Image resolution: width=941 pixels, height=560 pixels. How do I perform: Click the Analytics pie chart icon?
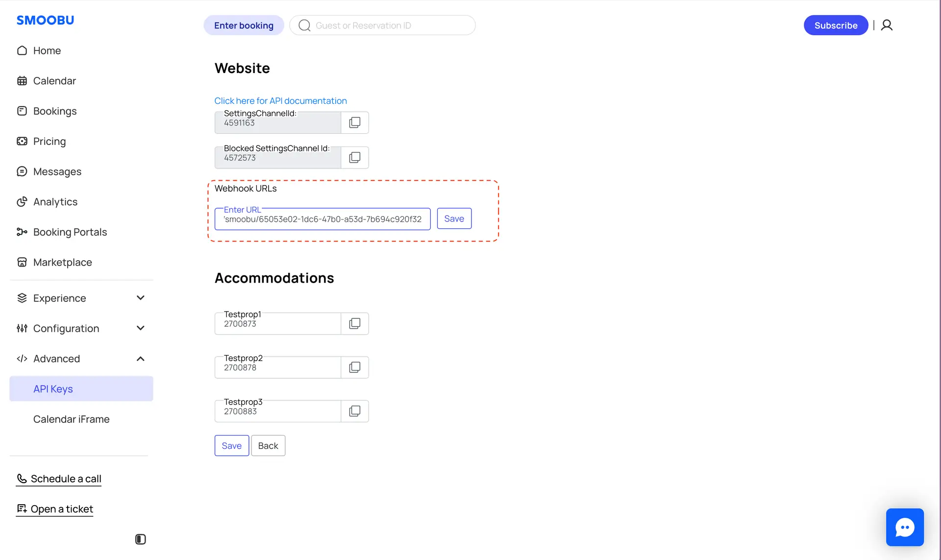tap(23, 201)
